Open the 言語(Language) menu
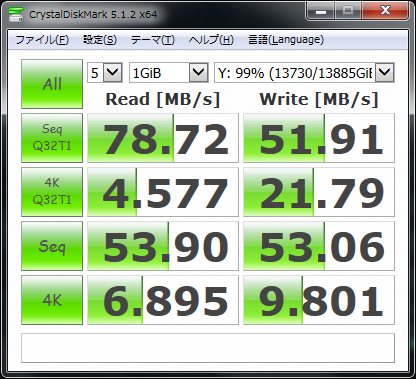416x379 pixels. pyautogui.click(x=286, y=40)
